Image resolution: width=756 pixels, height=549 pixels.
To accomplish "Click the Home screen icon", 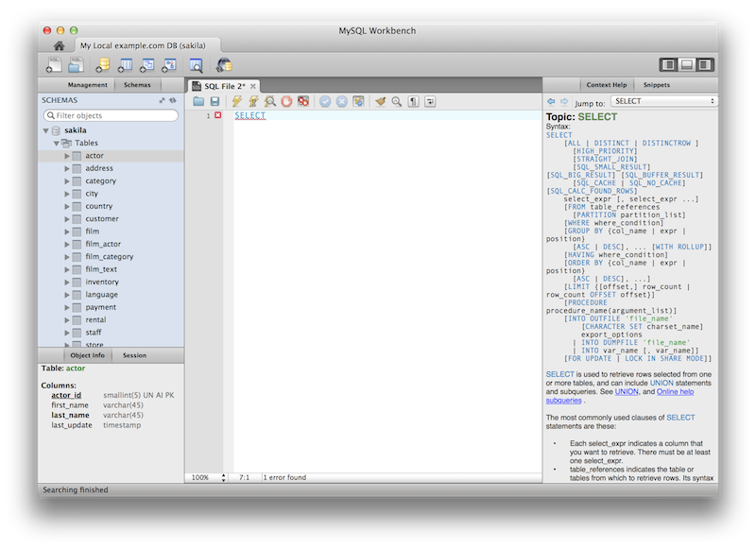I will click(x=59, y=45).
